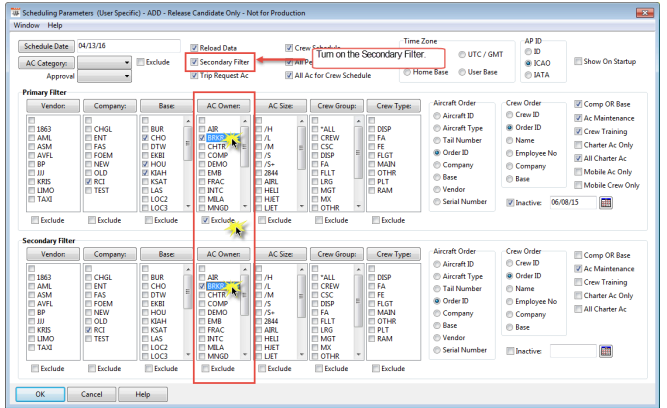Check TAXI in Secondary Vendor list
667x408 pixels.
31,348
